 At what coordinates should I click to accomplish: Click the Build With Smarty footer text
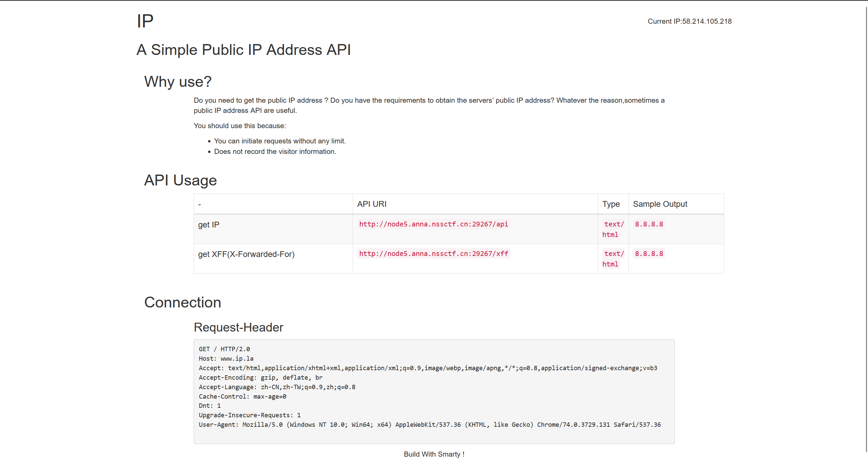pos(434,454)
